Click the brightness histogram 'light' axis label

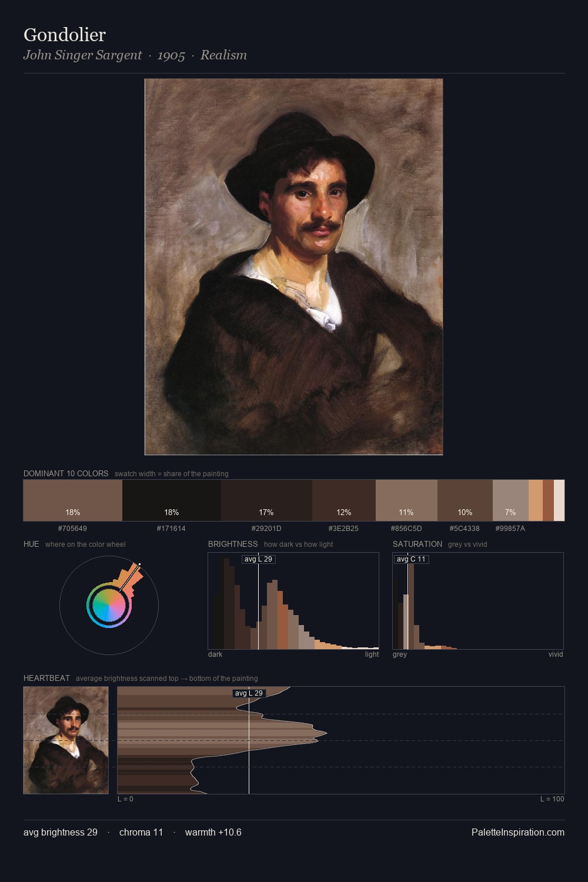tap(372, 654)
